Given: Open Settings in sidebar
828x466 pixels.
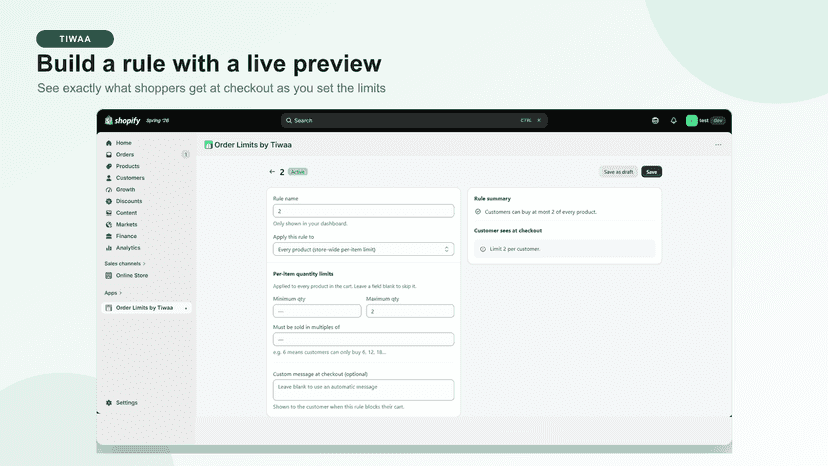Looking at the screenshot, I should (126, 403).
